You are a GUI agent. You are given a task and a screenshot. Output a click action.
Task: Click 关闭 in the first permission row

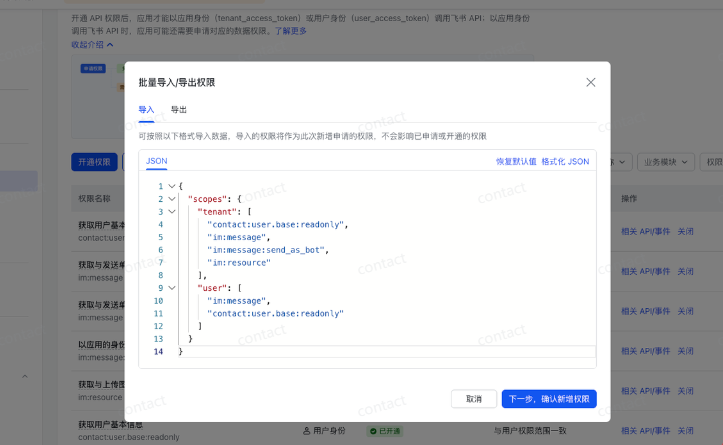pyautogui.click(x=685, y=231)
